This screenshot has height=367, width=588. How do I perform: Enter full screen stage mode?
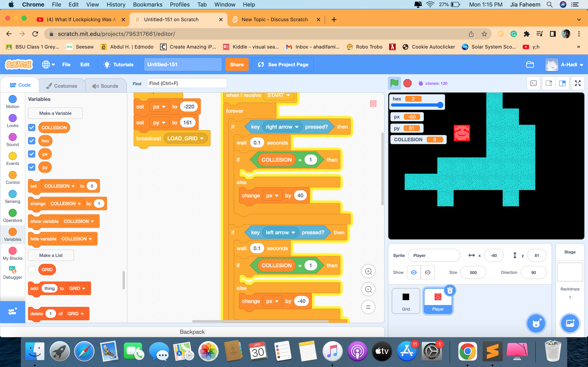pos(578,83)
